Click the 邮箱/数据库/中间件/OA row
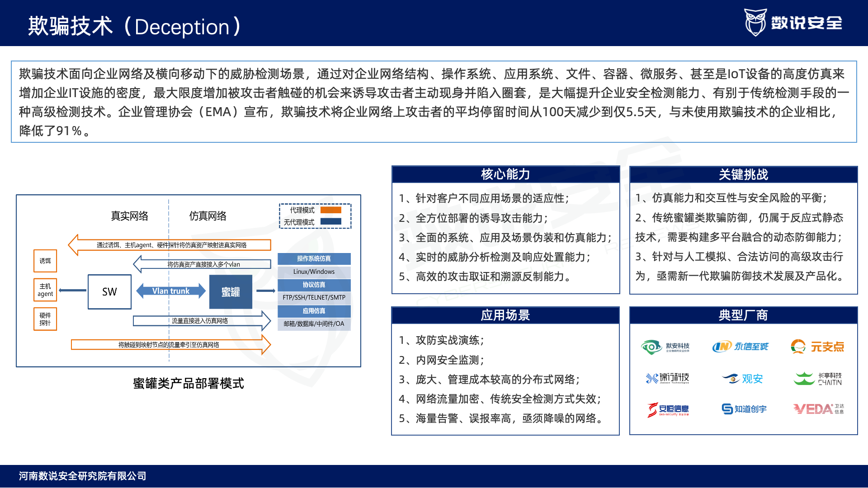Image resolution: width=868 pixels, height=488 pixels. (314, 324)
